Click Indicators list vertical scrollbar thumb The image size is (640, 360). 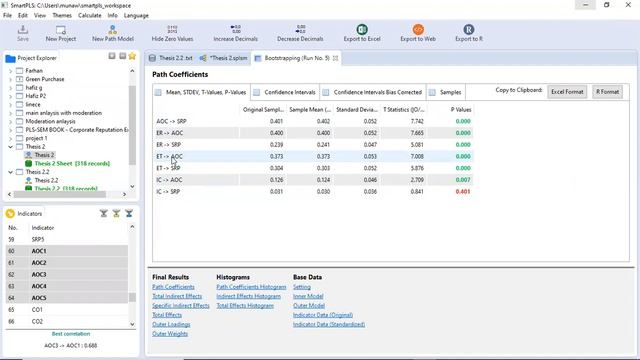point(132,297)
